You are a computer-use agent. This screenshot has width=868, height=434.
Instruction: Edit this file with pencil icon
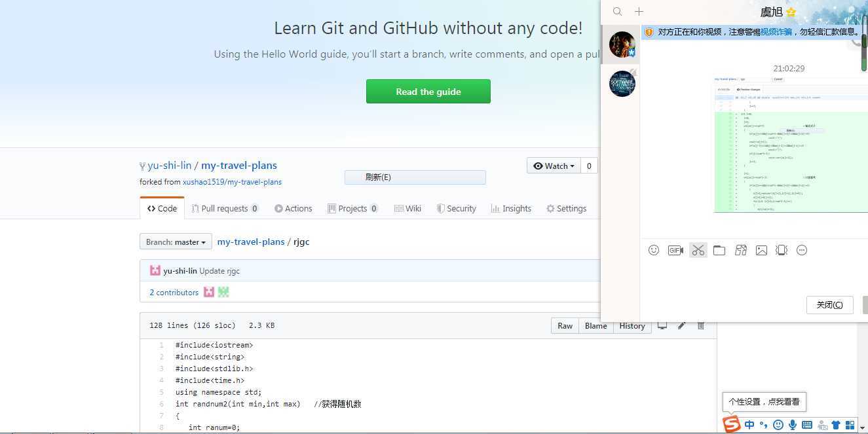682,325
